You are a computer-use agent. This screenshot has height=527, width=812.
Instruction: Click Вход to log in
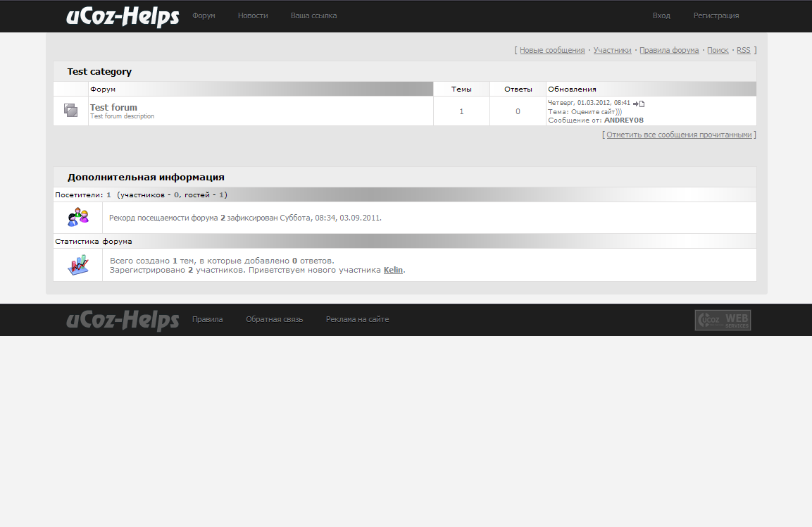tap(661, 15)
